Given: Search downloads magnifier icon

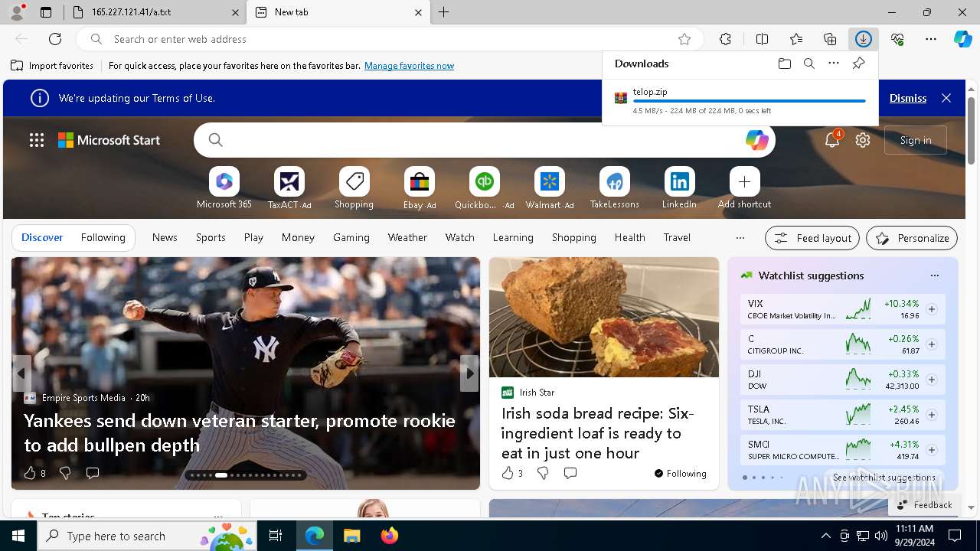Looking at the screenshot, I should click(x=809, y=64).
